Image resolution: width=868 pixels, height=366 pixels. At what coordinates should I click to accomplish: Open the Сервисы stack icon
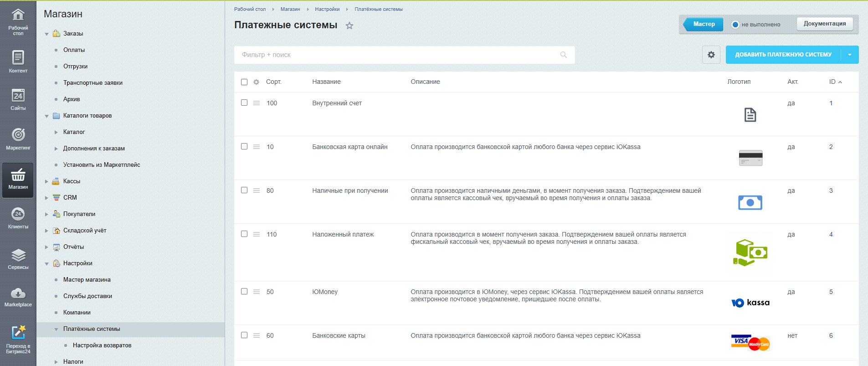point(18,258)
